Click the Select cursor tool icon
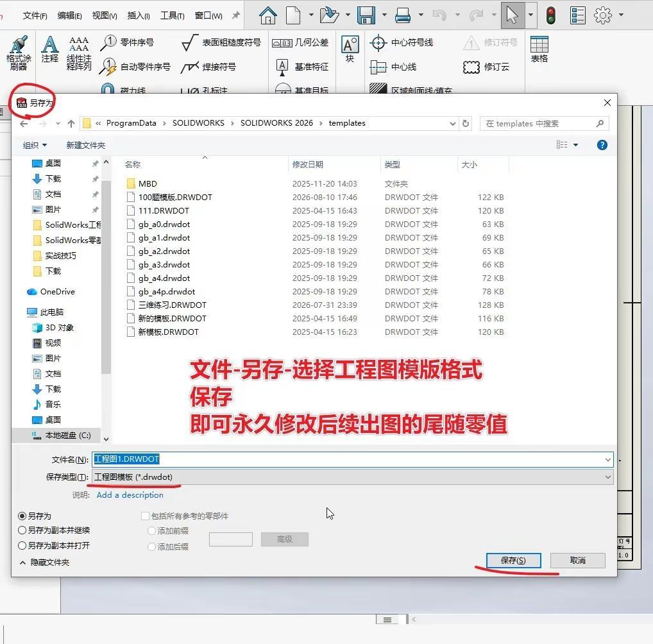Screen dimensions: 653x644 513,15
